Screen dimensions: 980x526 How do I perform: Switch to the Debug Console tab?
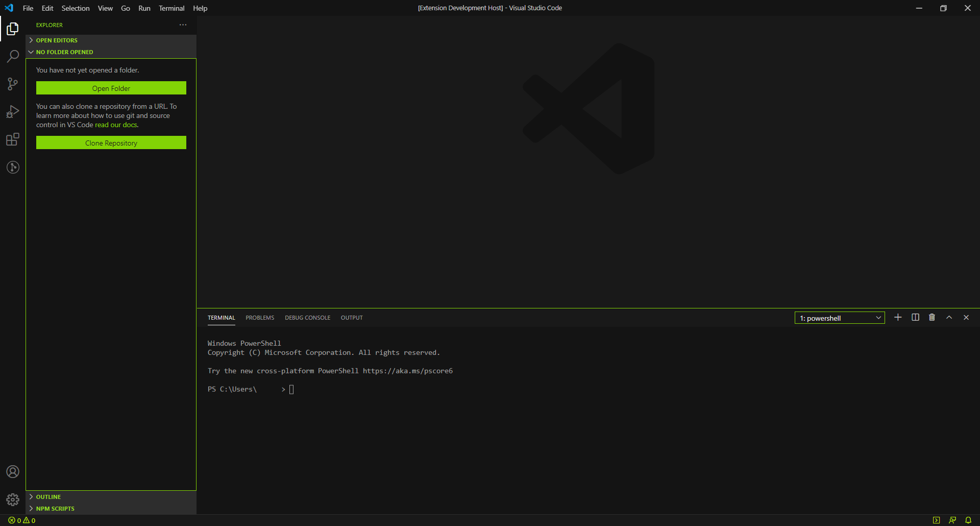pos(307,318)
